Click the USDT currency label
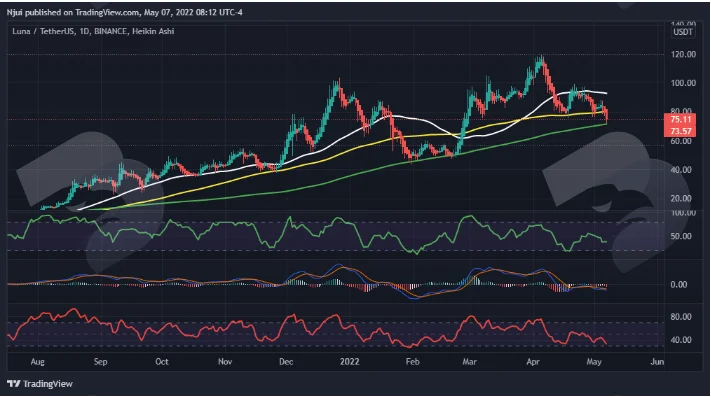Image resolution: width=711 pixels, height=397 pixels. point(682,32)
